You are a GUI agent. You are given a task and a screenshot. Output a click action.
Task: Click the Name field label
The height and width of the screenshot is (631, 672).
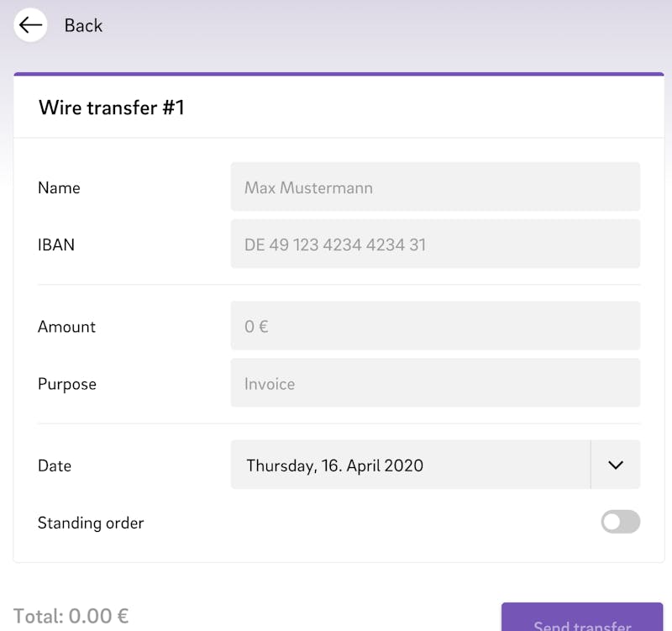click(x=59, y=187)
